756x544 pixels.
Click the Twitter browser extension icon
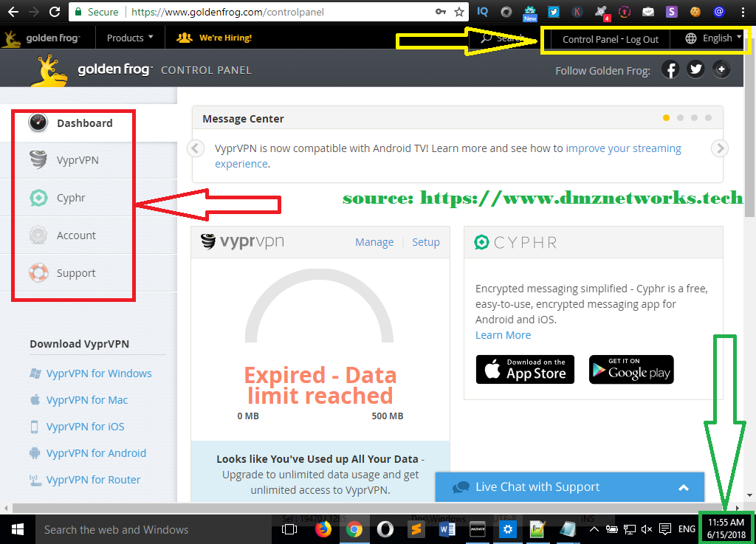pyautogui.click(x=554, y=12)
